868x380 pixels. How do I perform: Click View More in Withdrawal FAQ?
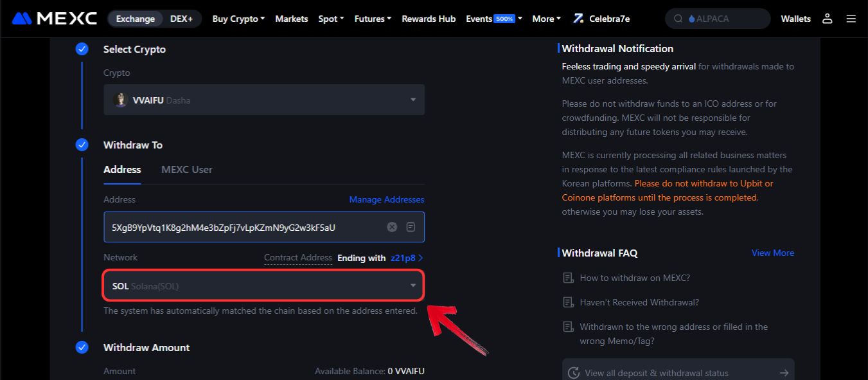tap(773, 253)
